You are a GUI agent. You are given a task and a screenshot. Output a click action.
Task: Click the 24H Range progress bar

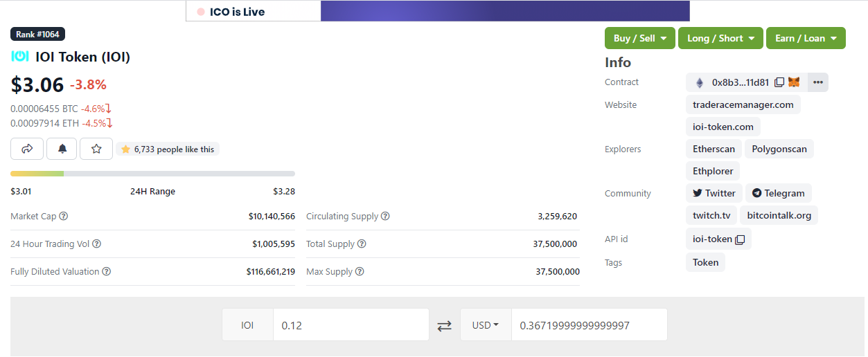[x=152, y=174]
